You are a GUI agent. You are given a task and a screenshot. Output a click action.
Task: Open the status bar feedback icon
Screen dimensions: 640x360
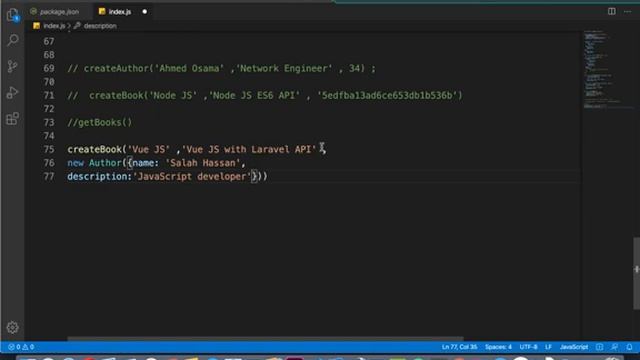(614, 347)
